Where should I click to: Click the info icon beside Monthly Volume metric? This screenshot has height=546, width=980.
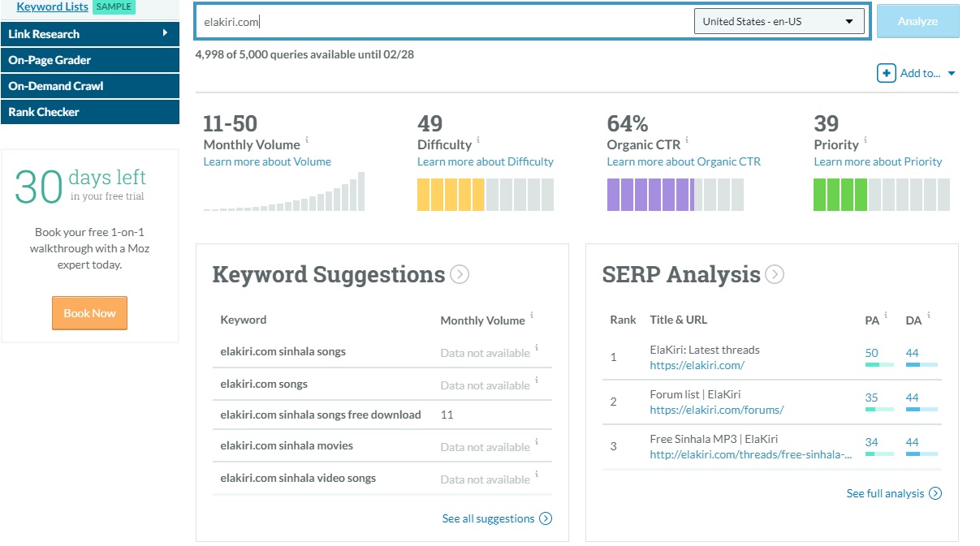click(x=307, y=140)
